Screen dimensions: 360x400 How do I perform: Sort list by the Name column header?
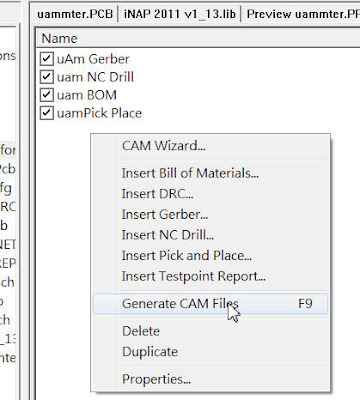[198, 38]
